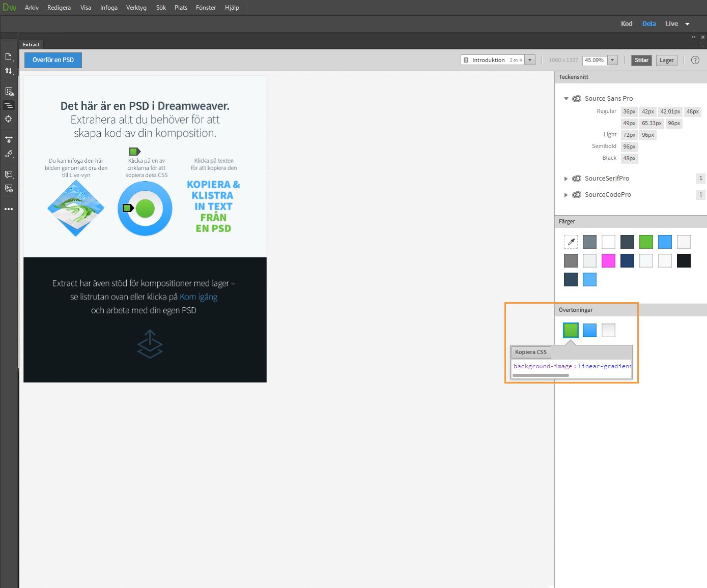Click the background-image CSS code line

(x=572, y=366)
